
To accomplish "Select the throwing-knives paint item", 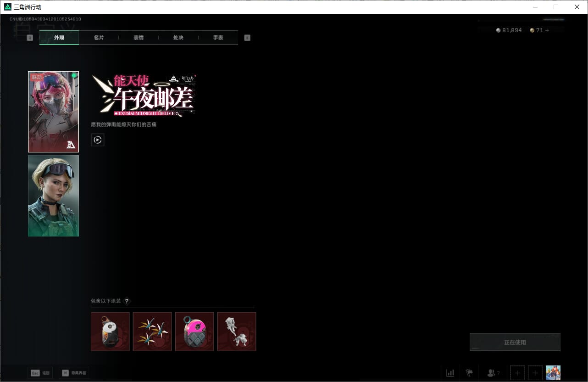I will (x=152, y=331).
